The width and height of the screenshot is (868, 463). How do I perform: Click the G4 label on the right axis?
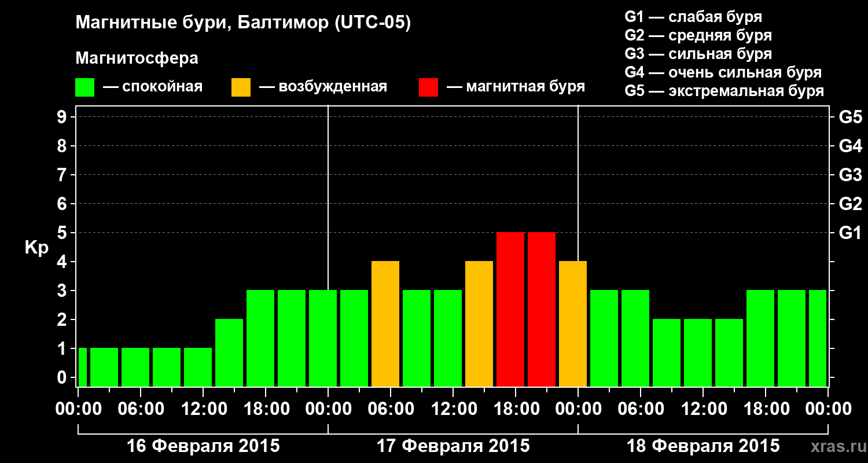(850, 146)
